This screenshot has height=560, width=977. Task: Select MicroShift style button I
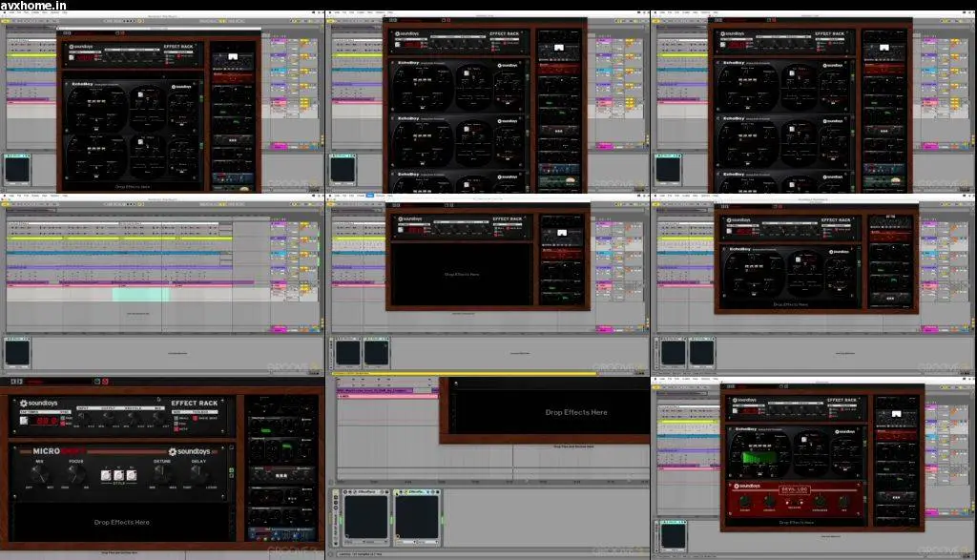coord(106,475)
